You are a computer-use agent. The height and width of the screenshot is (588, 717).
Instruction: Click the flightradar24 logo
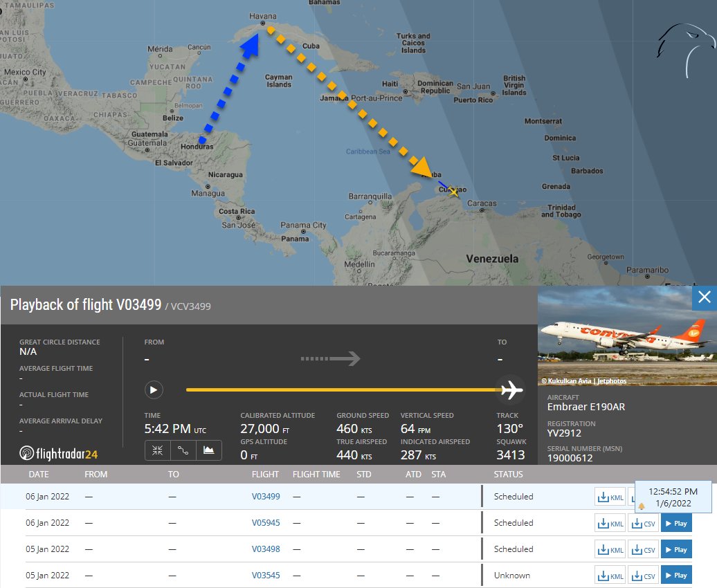pyautogui.click(x=59, y=454)
